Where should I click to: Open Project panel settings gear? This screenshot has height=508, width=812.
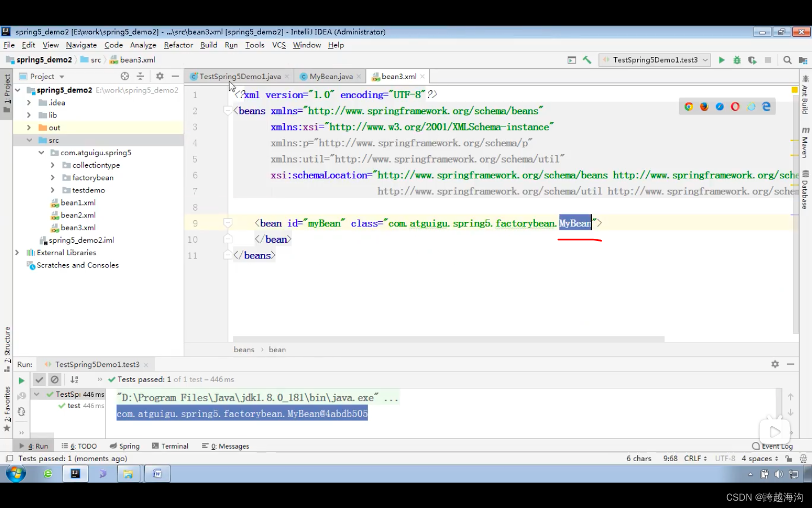160,76
